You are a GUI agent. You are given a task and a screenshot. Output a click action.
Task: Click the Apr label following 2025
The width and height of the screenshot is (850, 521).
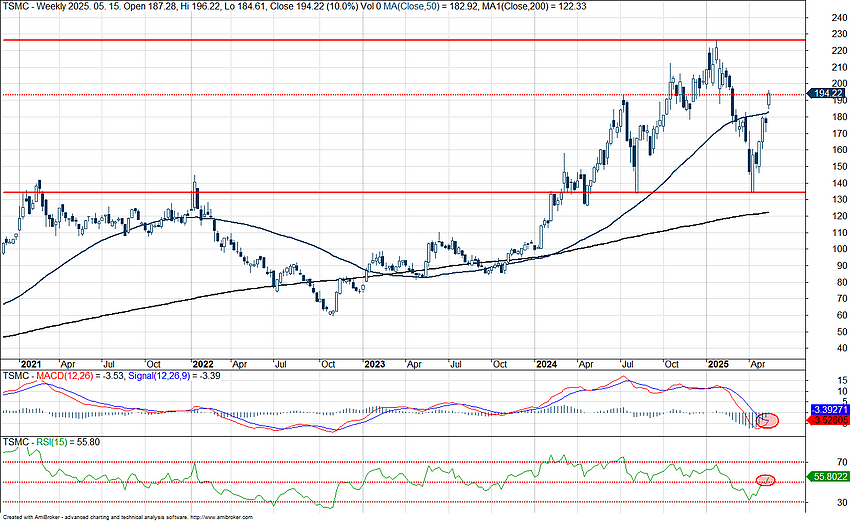coord(757,364)
